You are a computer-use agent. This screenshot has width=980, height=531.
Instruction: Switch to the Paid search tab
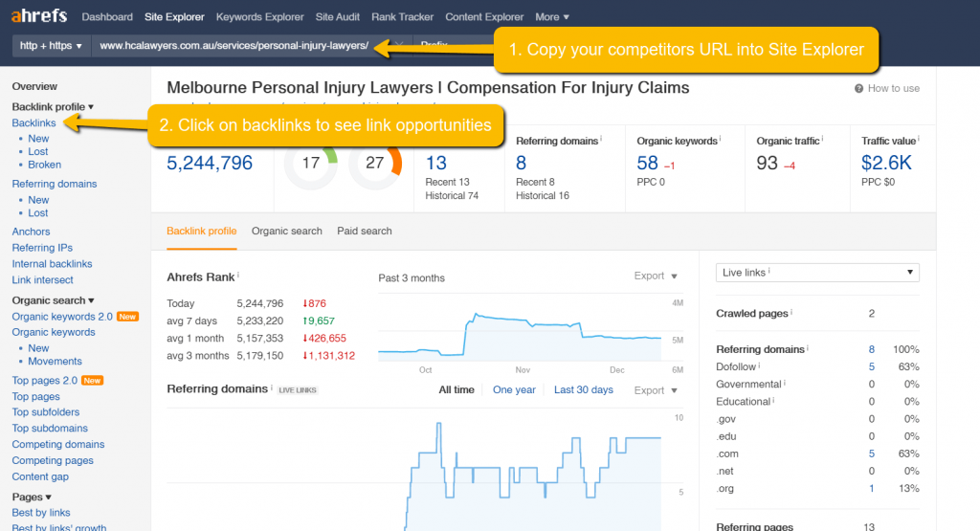[x=364, y=231]
